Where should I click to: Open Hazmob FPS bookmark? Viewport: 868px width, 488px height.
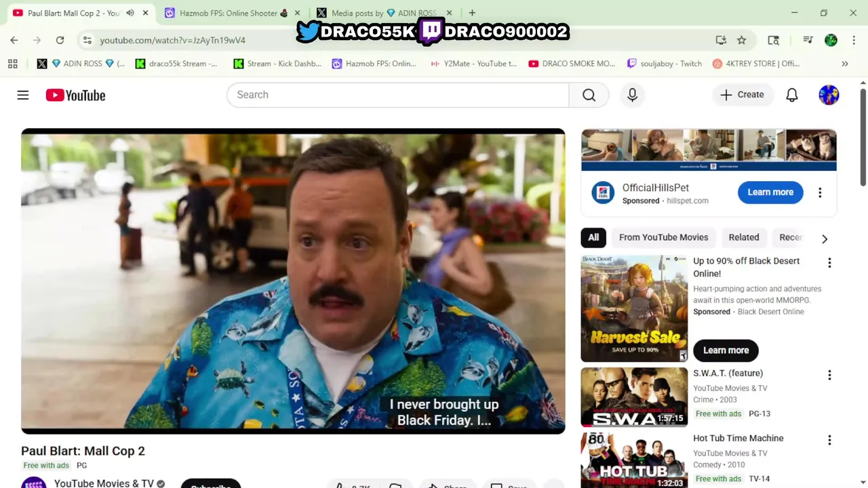[x=374, y=64]
